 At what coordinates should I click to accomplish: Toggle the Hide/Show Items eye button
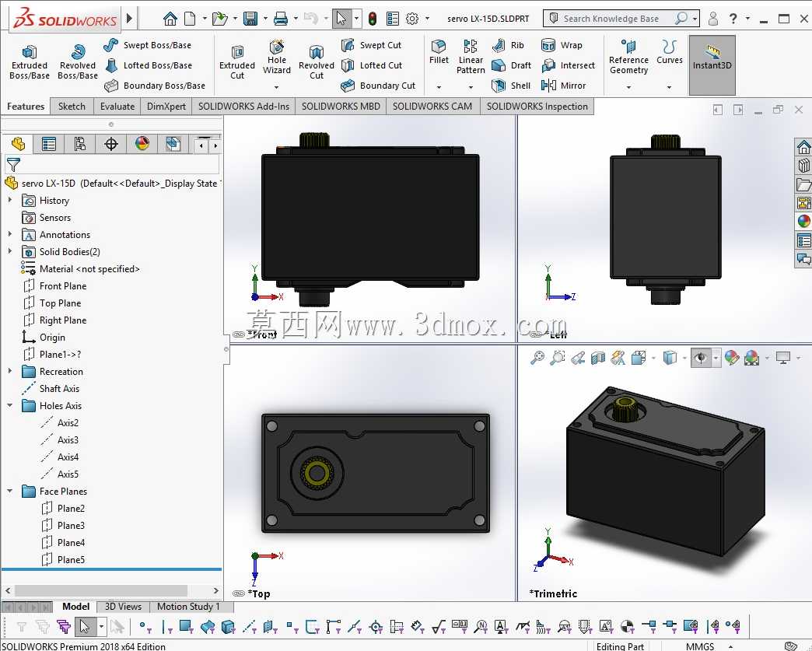[702, 358]
